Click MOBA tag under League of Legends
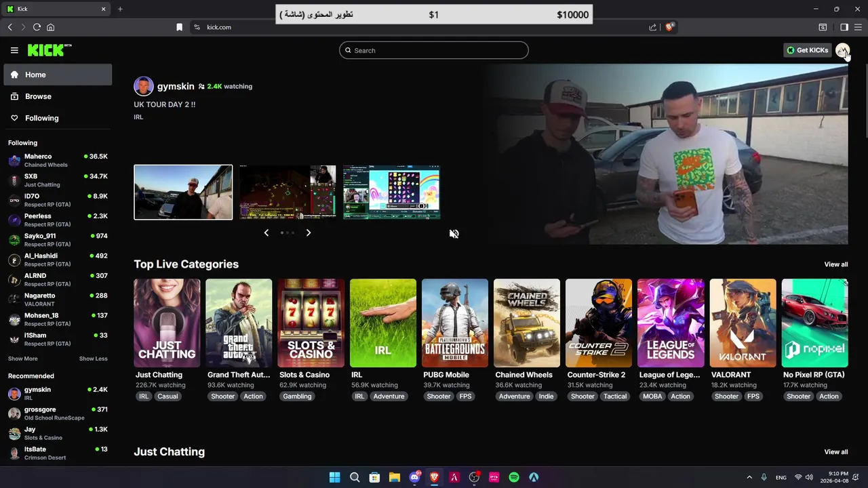This screenshot has width=868, height=488. (652, 396)
